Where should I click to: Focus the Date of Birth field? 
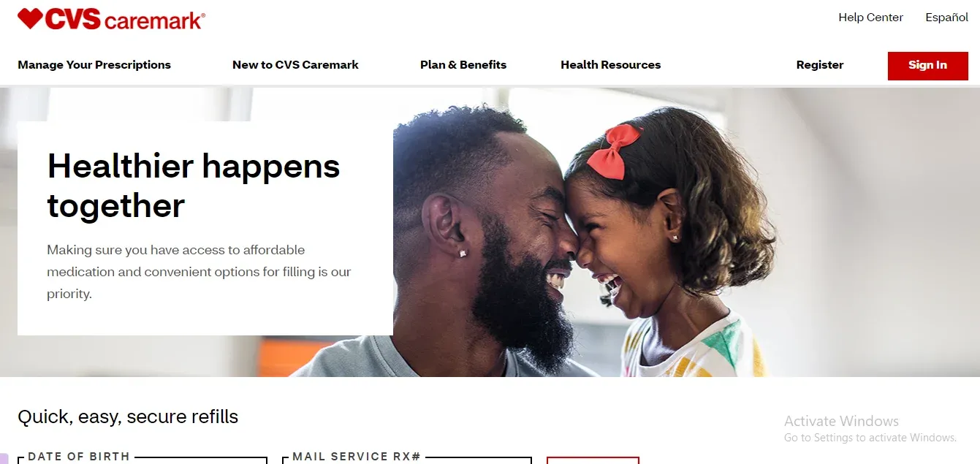(143, 460)
